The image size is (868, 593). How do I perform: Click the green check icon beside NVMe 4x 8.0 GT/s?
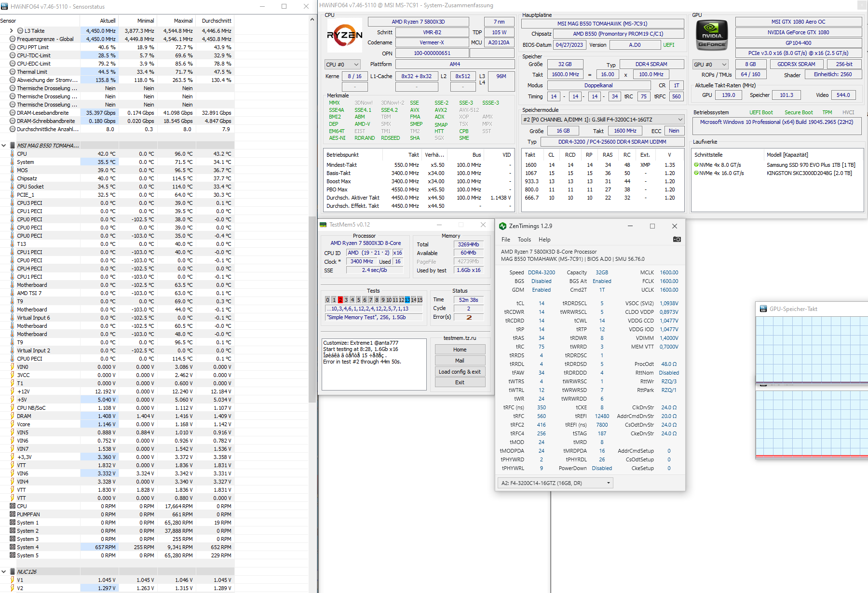(x=696, y=164)
